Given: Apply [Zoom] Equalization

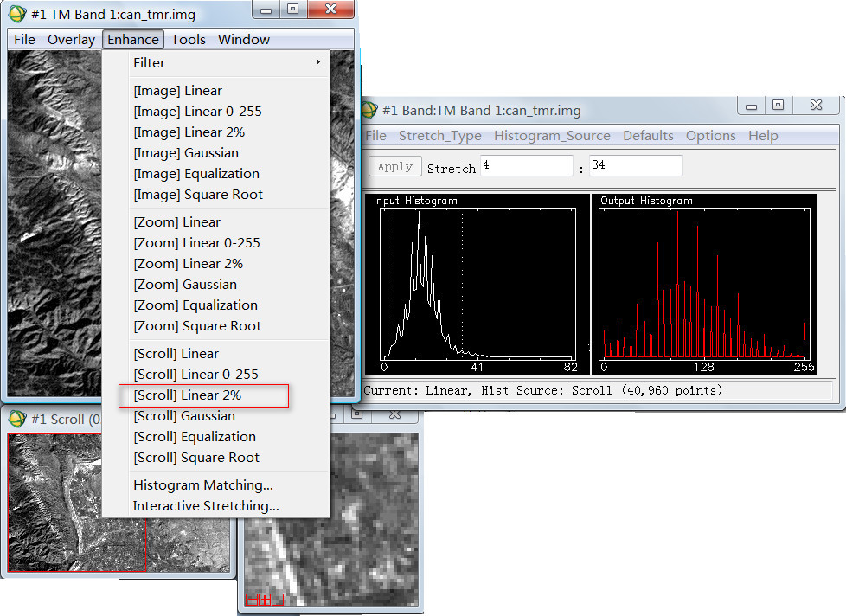Looking at the screenshot, I should click(195, 305).
